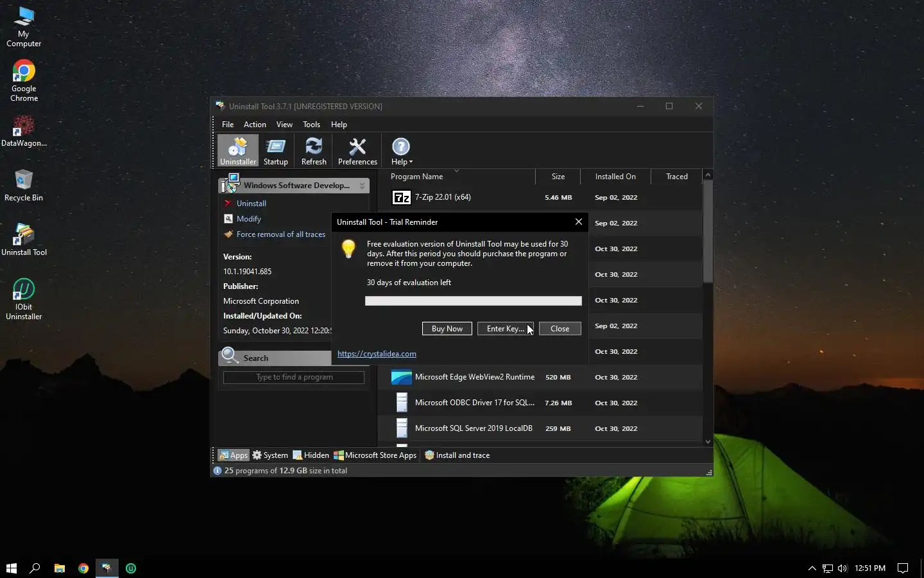The height and width of the screenshot is (578, 924).
Task: Select the 7-Zip 22.01 (x64) row icon
Action: click(x=402, y=197)
